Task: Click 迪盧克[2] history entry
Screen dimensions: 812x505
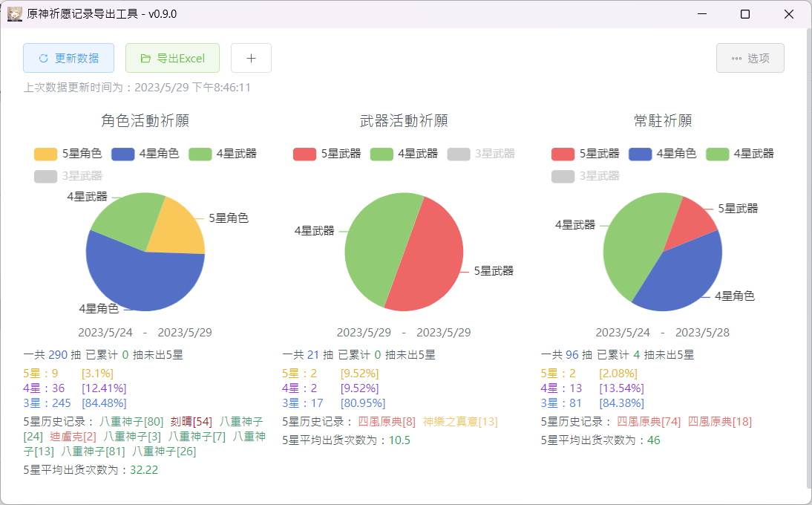Action: pyautogui.click(x=73, y=437)
